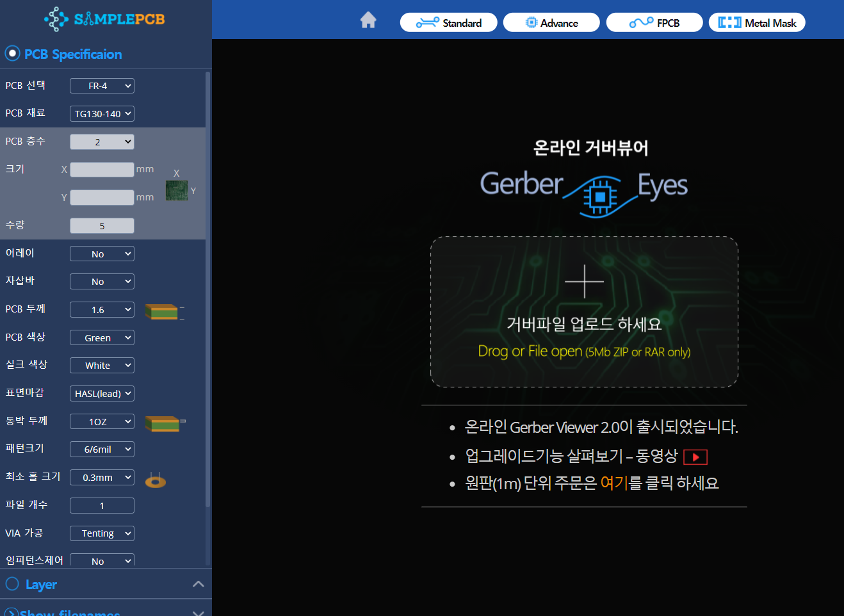Open the Metal Mask tab

pyautogui.click(x=757, y=22)
